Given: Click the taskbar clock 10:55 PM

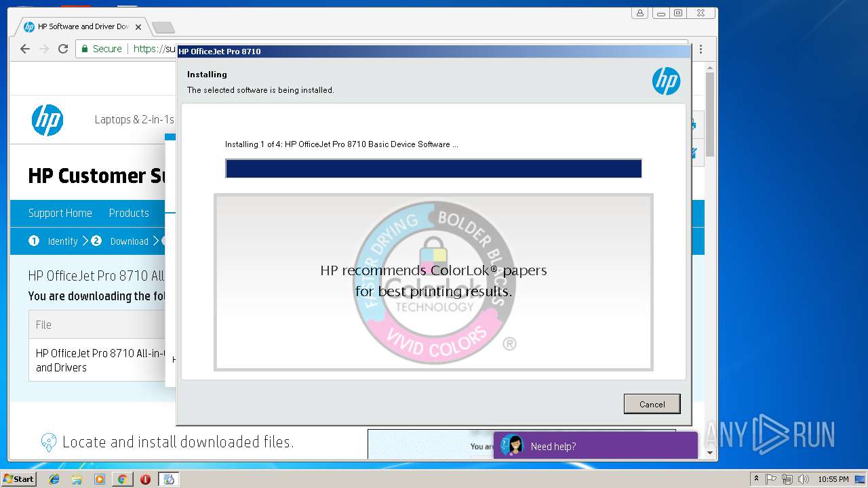Looking at the screenshot, I should point(833,479).
